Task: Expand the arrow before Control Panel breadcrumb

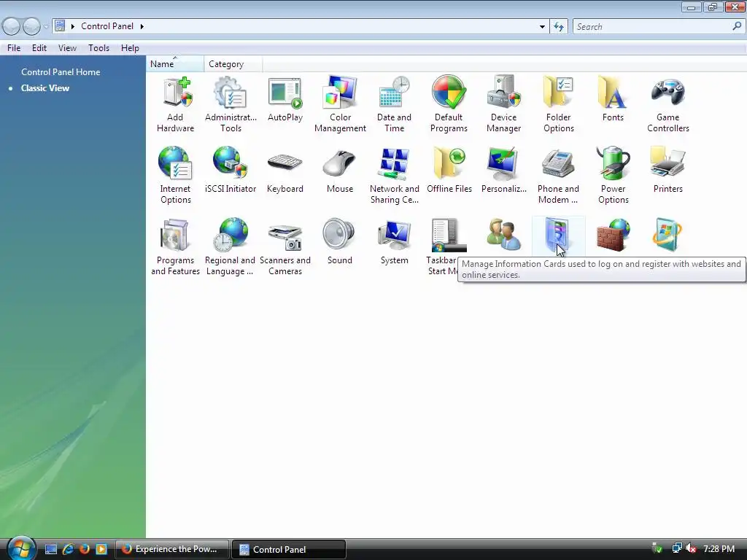Action: click(73, 26)
